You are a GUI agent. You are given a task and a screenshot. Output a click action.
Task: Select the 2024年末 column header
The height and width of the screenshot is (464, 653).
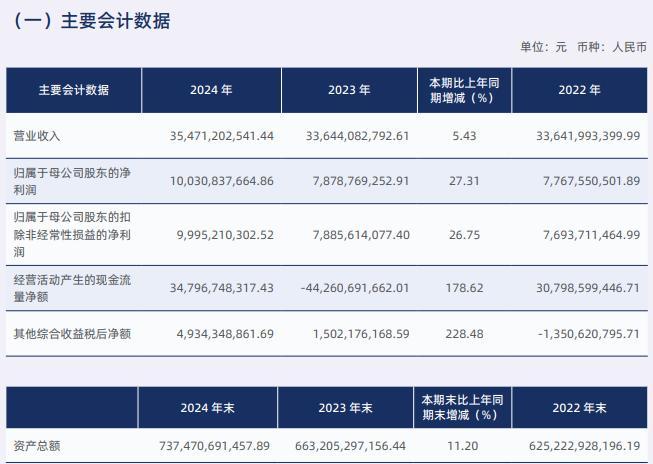click(206, 408)
